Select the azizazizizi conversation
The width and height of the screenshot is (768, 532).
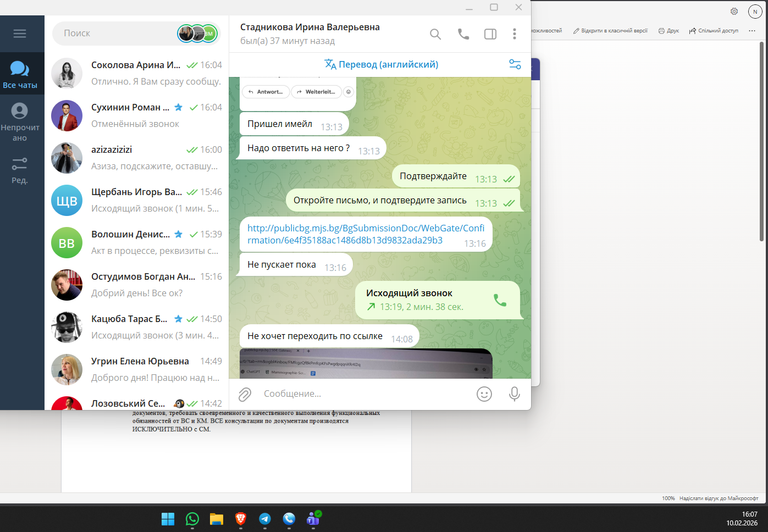(x=136, y=158)
